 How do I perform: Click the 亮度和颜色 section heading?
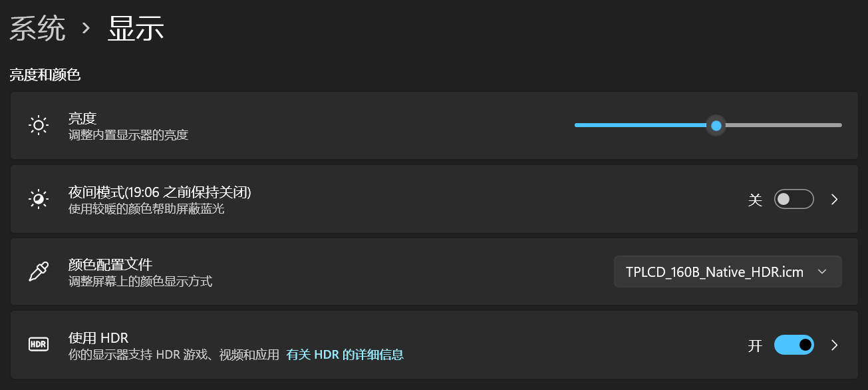(45, 75)
